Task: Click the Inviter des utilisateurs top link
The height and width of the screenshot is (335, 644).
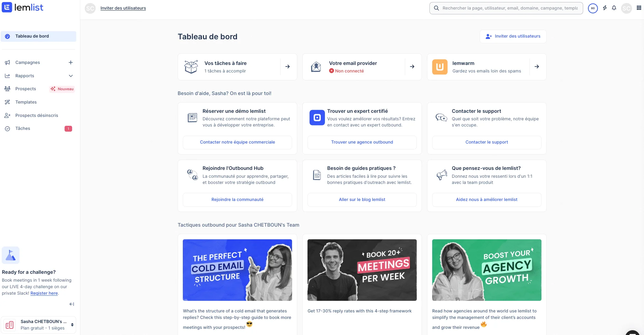Action: tap(123, 8)
